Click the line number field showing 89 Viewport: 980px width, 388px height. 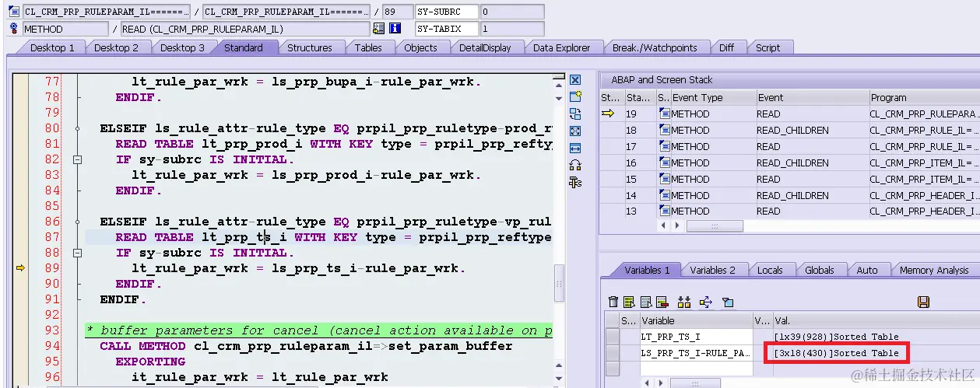click(x=398, y=12)
